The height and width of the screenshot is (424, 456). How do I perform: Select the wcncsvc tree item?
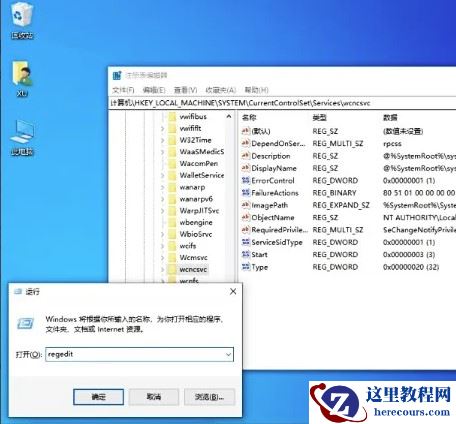193,269
